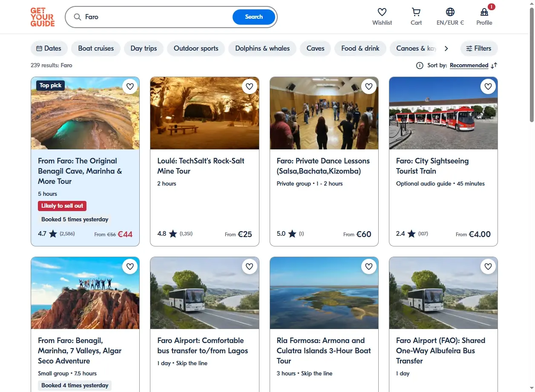
Task: Open the Filters panel button
Action: [479, 49]
